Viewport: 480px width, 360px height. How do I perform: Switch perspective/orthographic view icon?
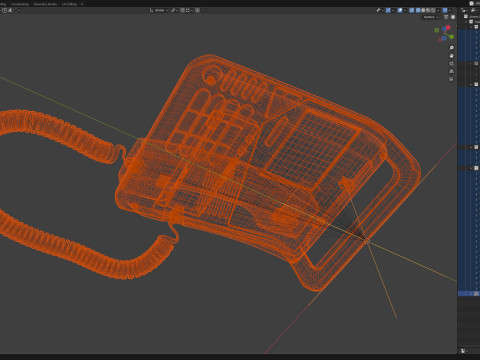tap(451, 71)
